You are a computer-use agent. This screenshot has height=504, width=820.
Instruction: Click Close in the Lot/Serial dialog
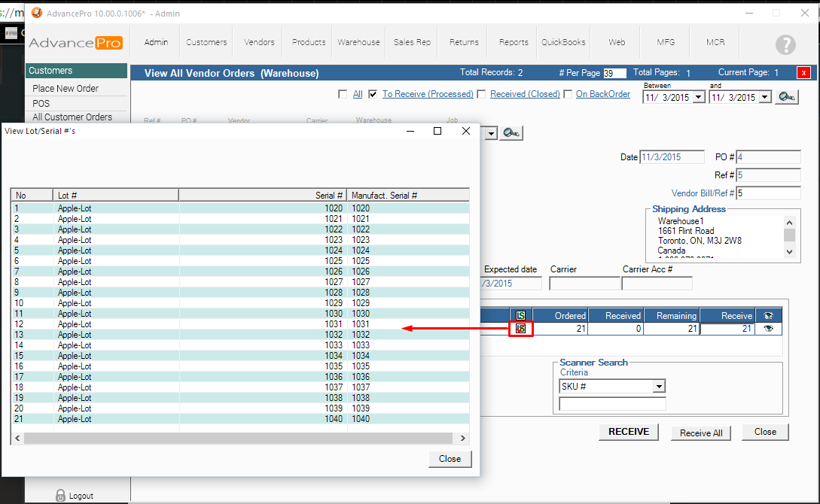(x=450, y=459)
